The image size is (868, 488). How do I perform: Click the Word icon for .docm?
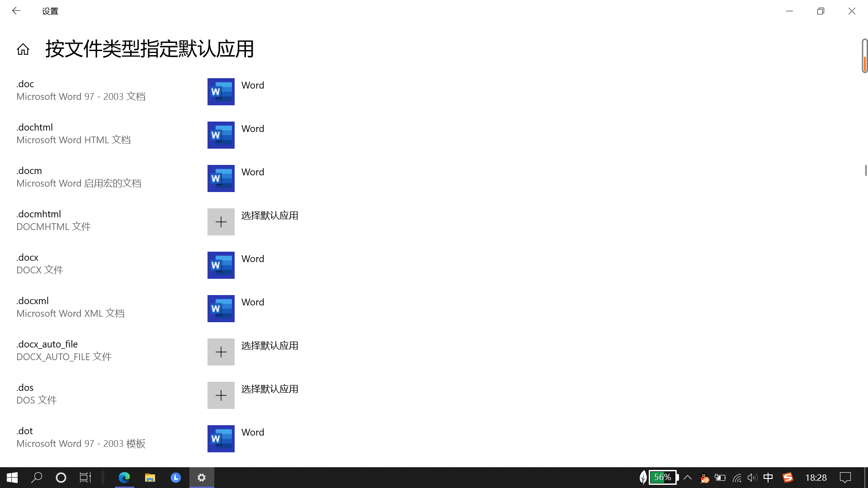[221, 178]
